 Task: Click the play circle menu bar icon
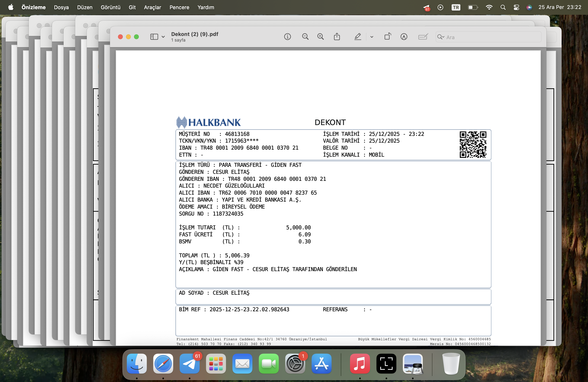coord(440,7)
